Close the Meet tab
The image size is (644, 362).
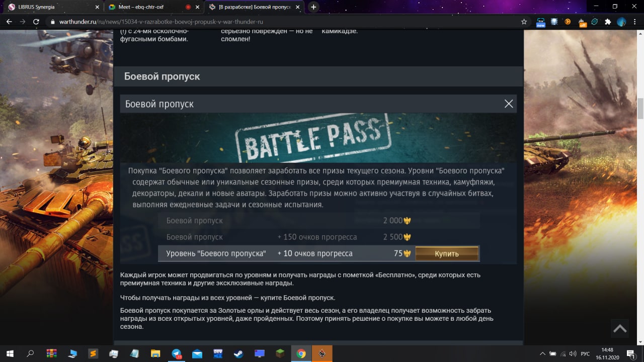(198, 7)
